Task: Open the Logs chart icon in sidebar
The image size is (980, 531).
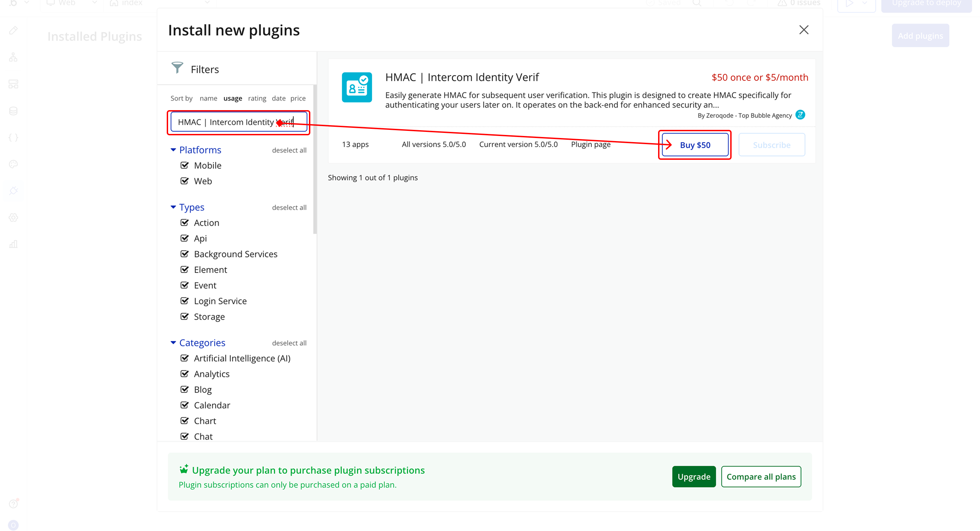Action: click(13, 244)
